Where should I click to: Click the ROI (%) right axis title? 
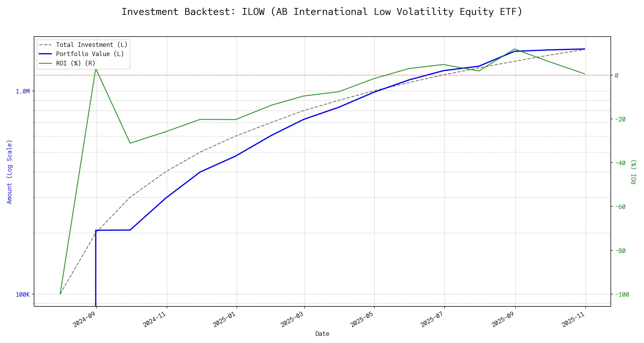coord(634,171)
